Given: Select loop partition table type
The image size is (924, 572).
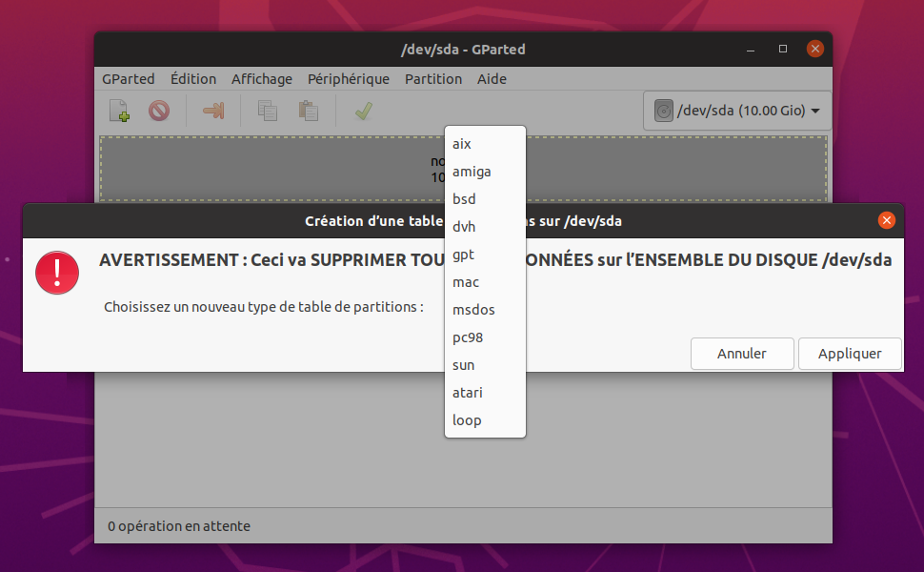Looking at the screenshot, I should click(x=485, y=420).
